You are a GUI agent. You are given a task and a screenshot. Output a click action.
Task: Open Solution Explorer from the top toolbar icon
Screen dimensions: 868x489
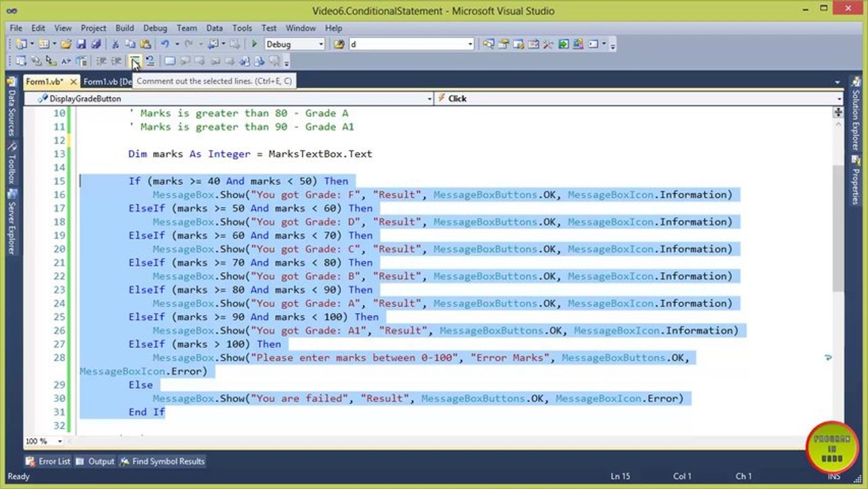(488, 44)
